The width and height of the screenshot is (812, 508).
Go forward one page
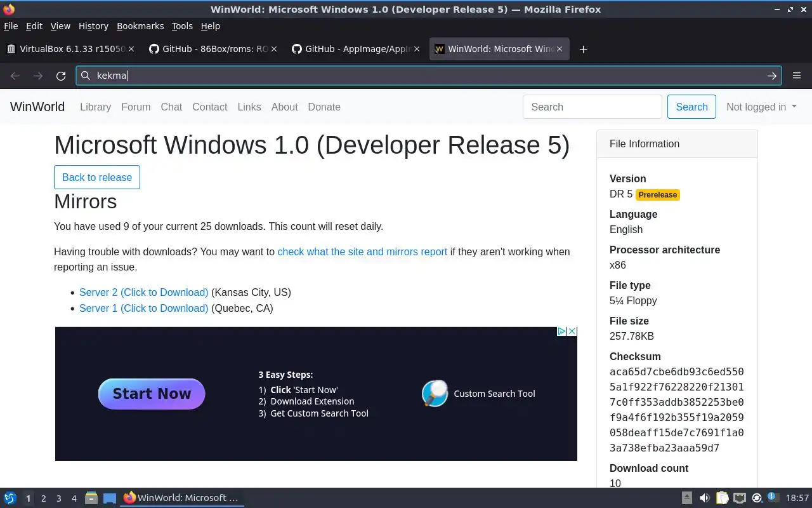pos(38,76)
